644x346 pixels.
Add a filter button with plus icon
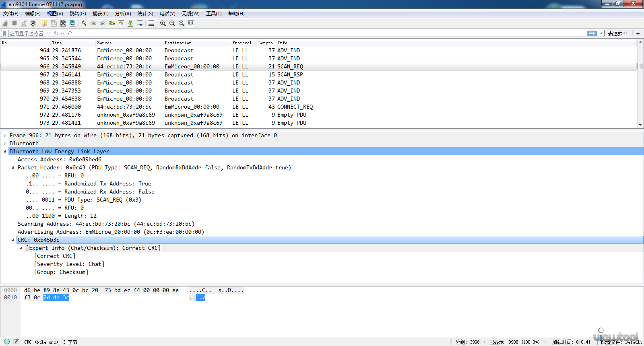click(x=638, y=33)
